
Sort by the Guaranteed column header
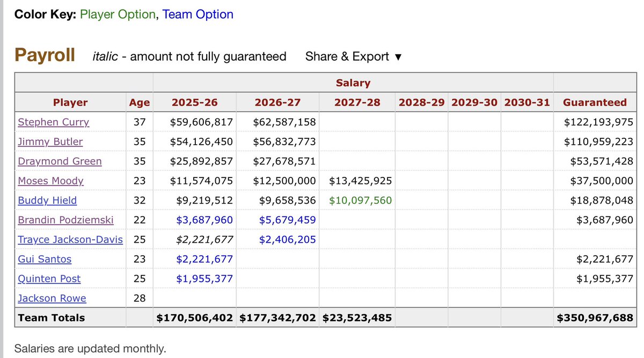pyautogui.click(x=595, y=102)
